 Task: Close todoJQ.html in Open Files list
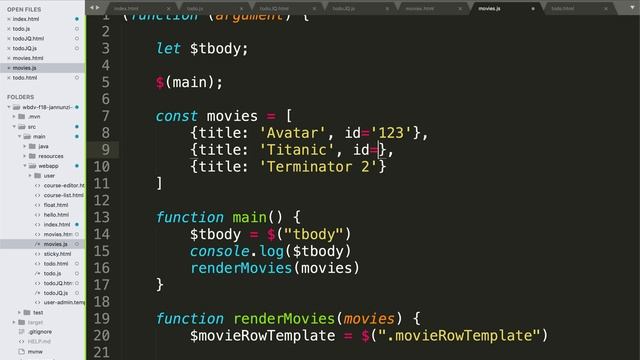coord(9,39)
